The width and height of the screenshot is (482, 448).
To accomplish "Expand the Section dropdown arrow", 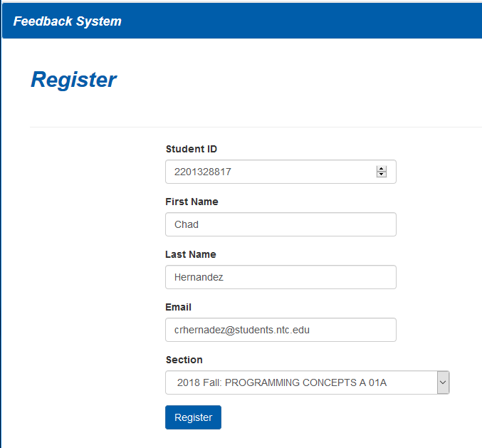I will 443,382.
